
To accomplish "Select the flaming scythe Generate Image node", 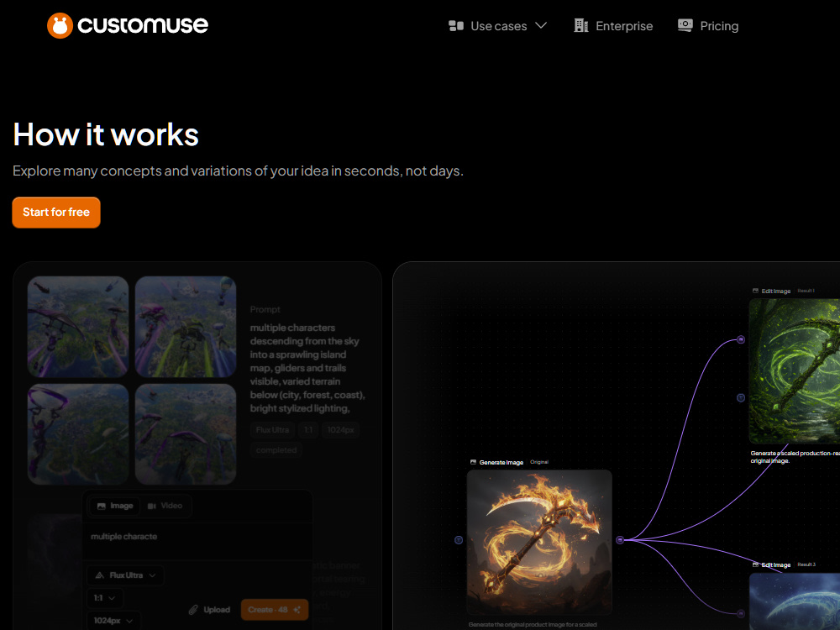I will click(x=539, y=542).
